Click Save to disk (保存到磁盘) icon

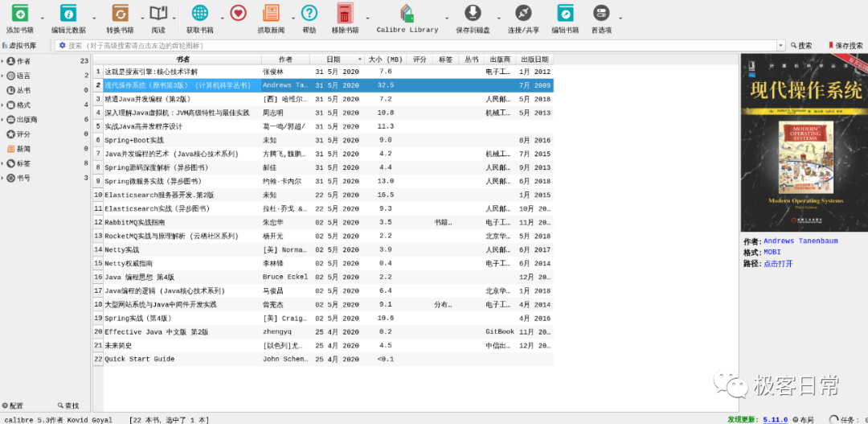pos(473,12)
